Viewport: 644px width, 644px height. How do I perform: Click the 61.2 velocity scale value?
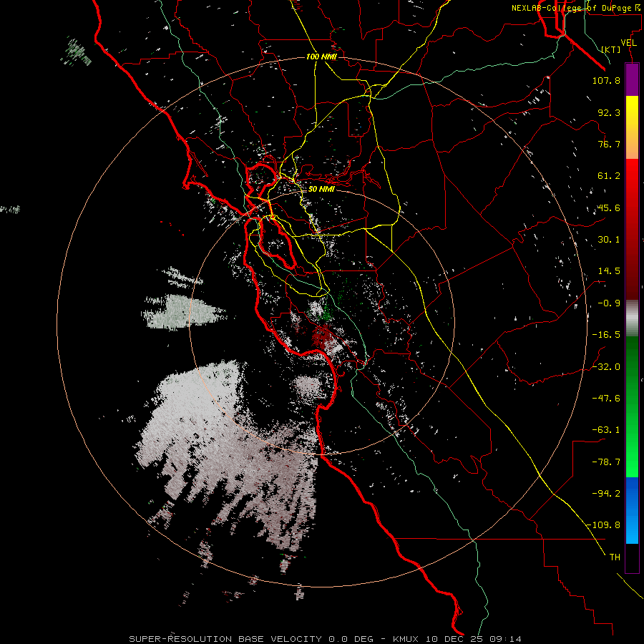[609, 176]
